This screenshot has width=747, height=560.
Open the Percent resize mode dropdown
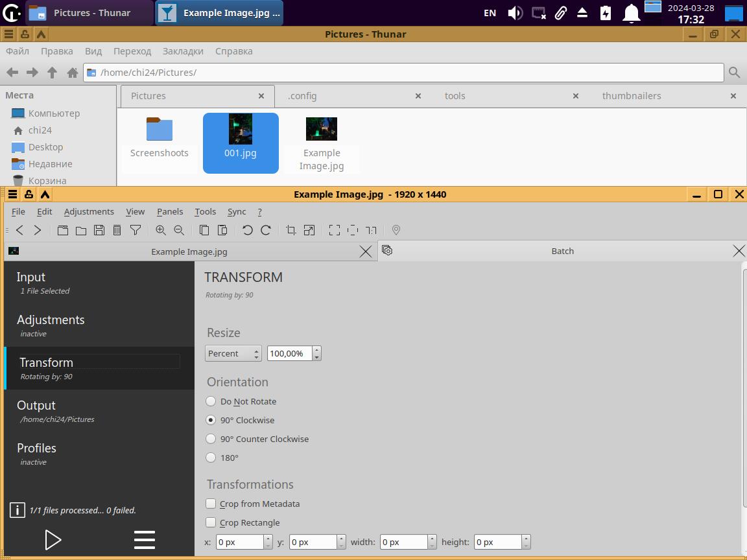233,353
